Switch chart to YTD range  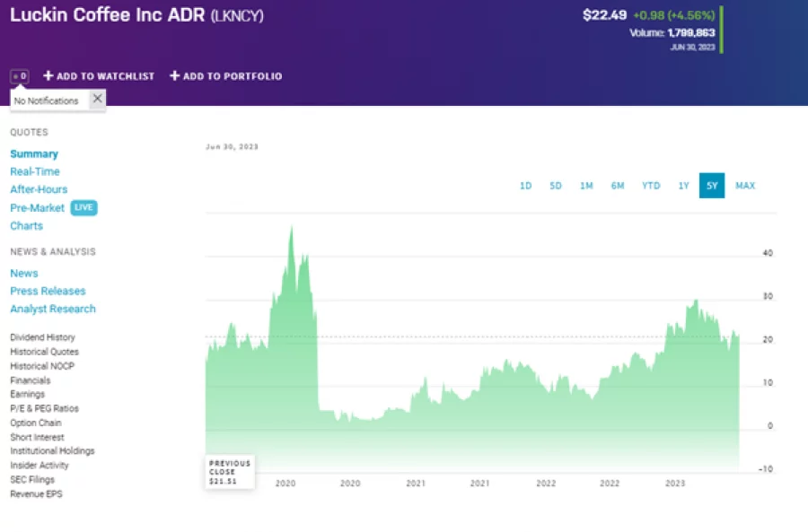click(651, 186)
